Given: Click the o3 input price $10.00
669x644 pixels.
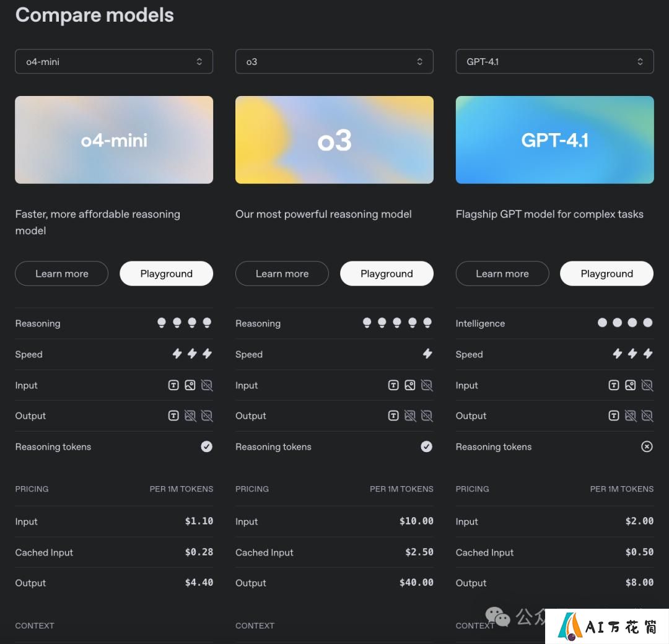Looking at the screenshot, I should pyautogui.click(x=416, y=521).
